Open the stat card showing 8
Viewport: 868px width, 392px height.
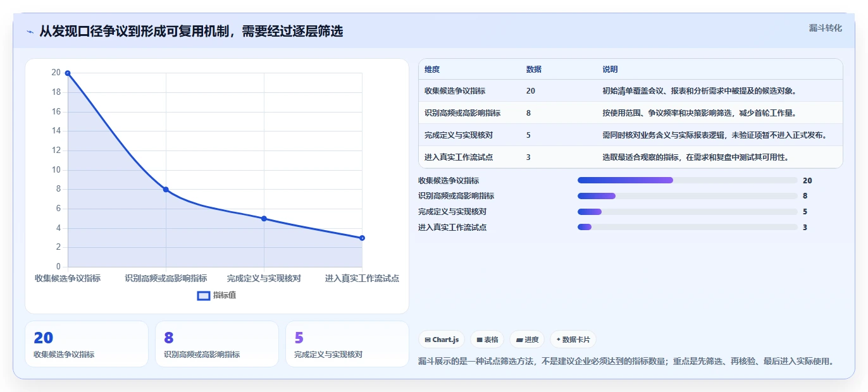(217, 344)
